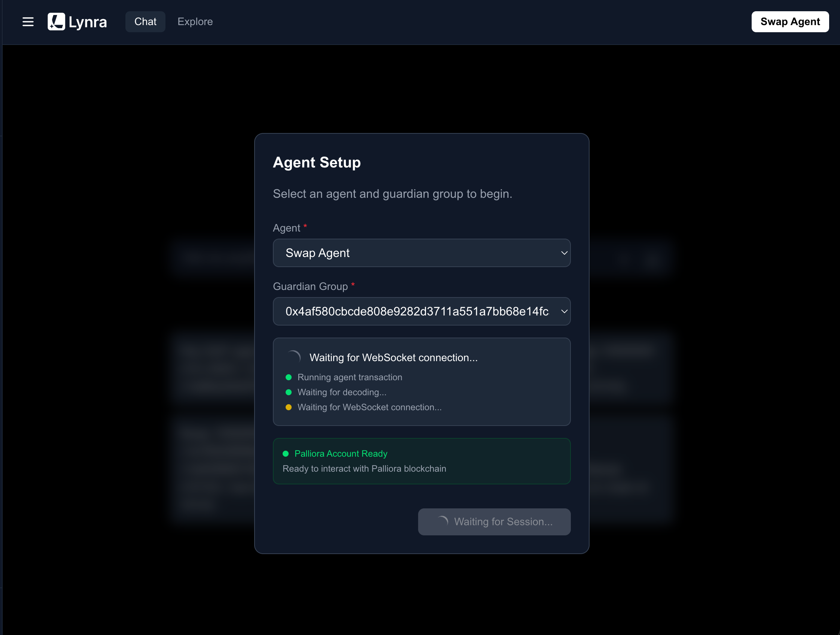Switch to the Chat tab
Image resolution: width=840 pixels, height=635 pixels.
tap(145, 22)
